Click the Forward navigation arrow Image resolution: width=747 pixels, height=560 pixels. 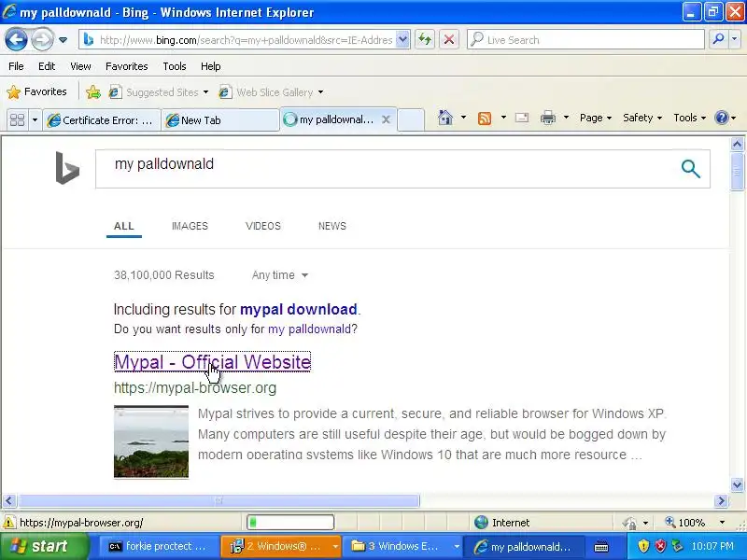point(42,40)
